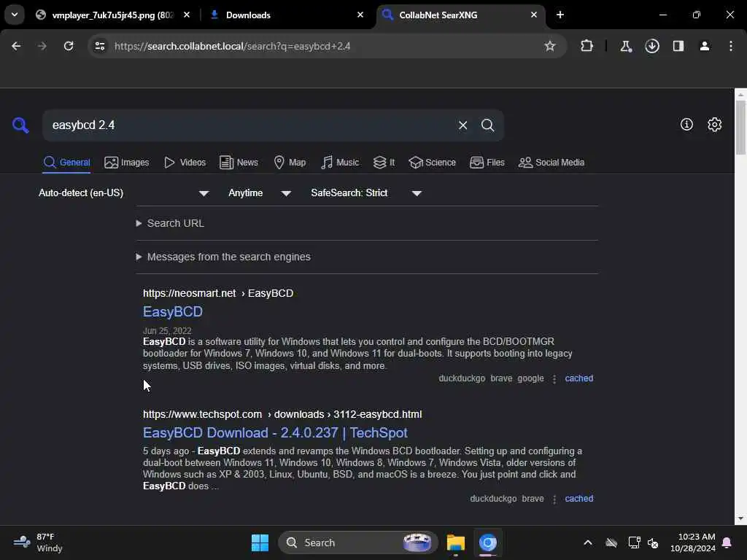This screenshot has height=560, width=747.
Task: Open the notifications bell icon
Action: [727, 542]
